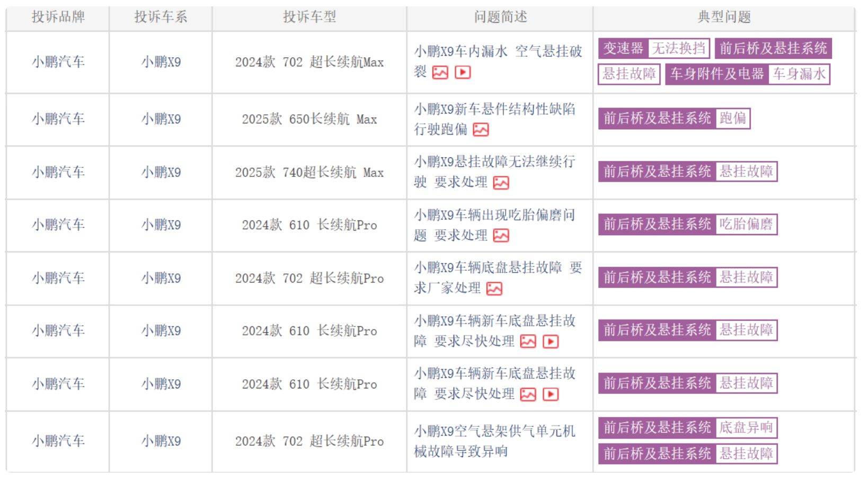Open complaint 小鹏X9车辆底盘悬挂故障 要求厂家处理
This screenshot has width=868, height=480.
(x=498, y=278)
